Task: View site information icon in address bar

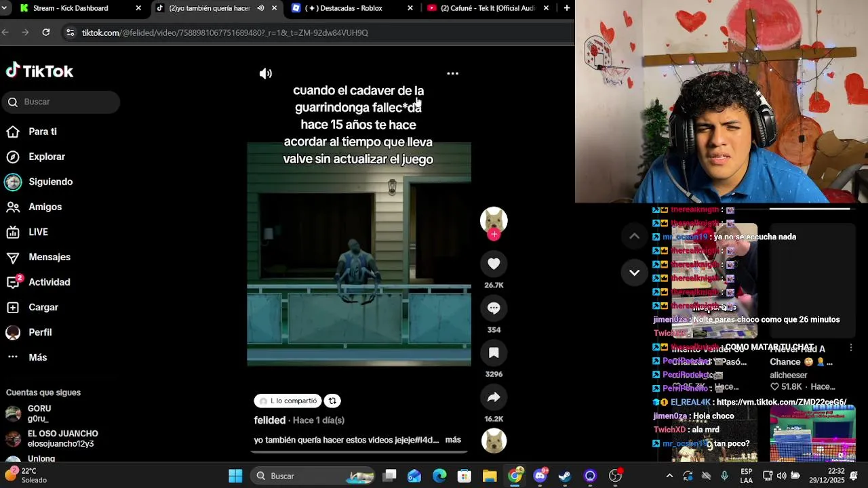Action: 70,33
